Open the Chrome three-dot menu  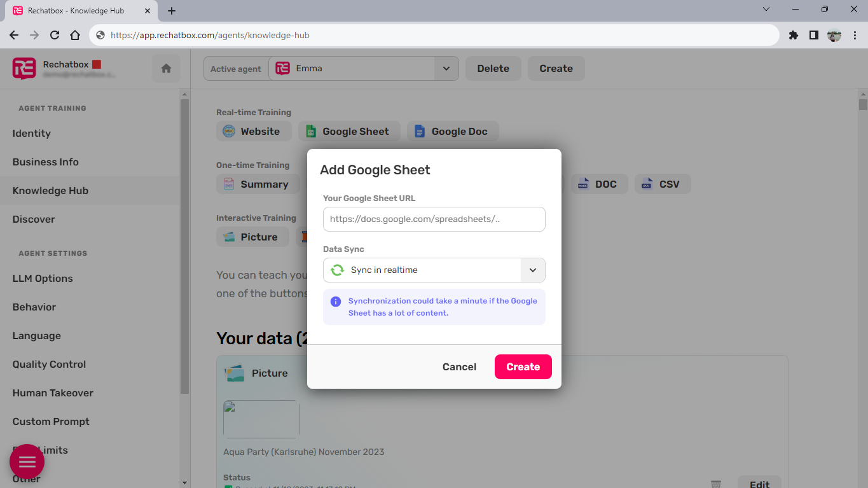(x=854, y=36)
